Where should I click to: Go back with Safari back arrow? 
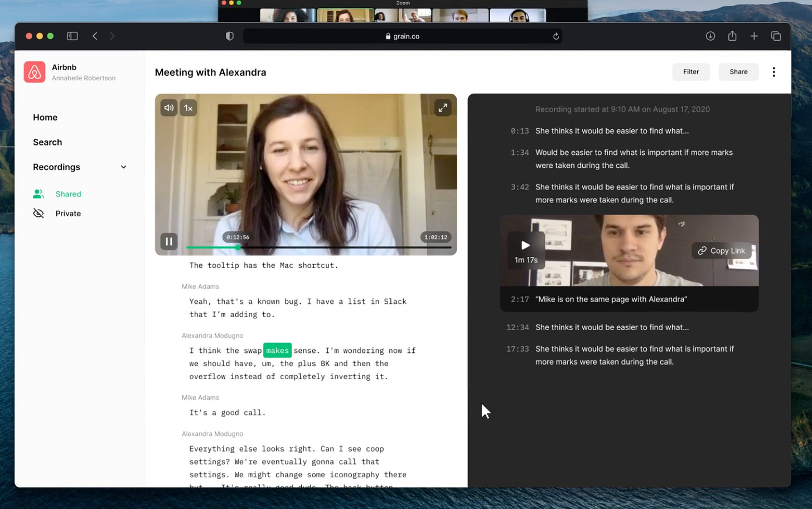[95, 36]
